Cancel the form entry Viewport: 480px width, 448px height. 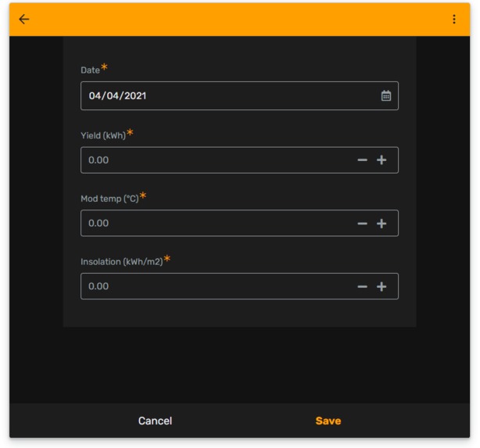pos(155,421)
